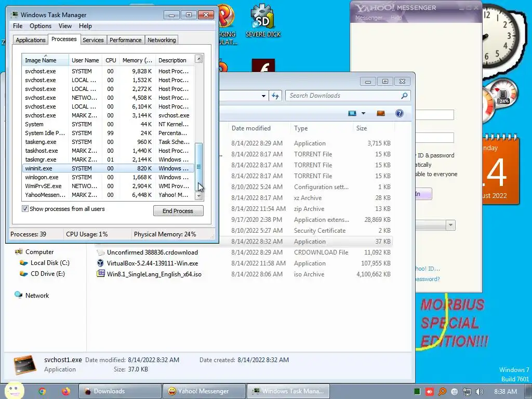Expand the view options dropdown arrow
The width and height of the screenshot is (532, 399).
(363, 113)
